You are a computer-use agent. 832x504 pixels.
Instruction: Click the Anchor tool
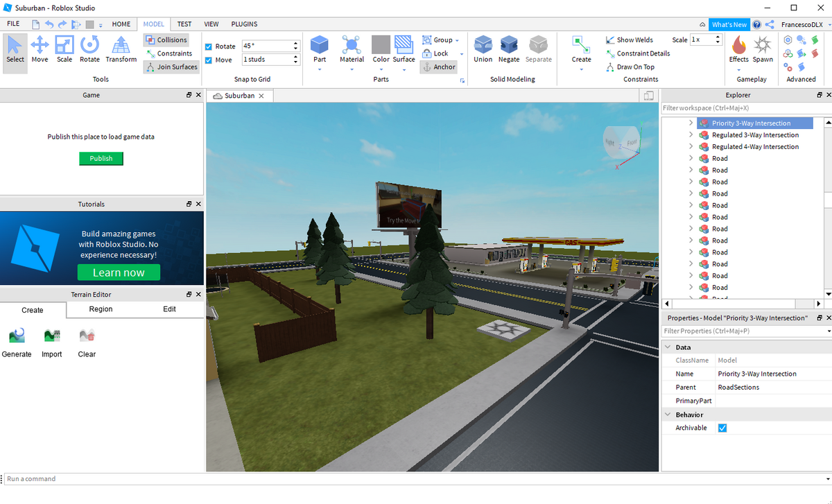(439, 67)
